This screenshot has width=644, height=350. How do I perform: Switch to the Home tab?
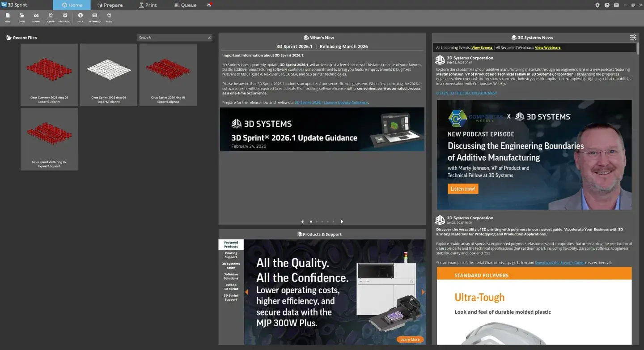[72, 5]
